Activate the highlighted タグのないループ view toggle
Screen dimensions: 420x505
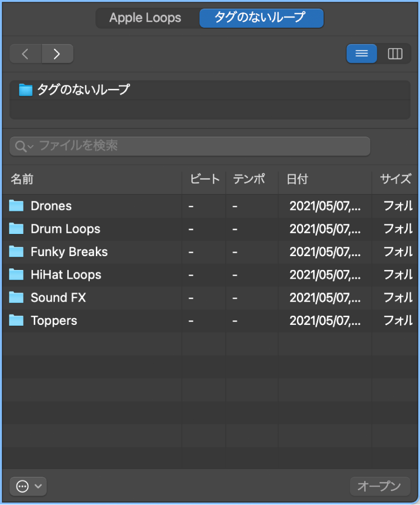tap(262, 18)
